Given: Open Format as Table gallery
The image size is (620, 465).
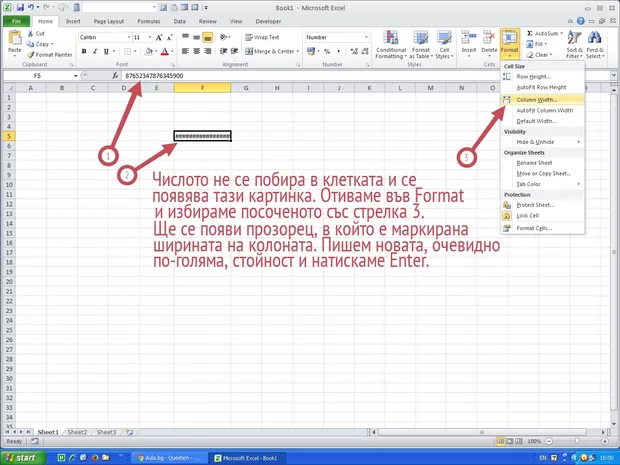Looking at the screenshot, I should click(420, 45).
